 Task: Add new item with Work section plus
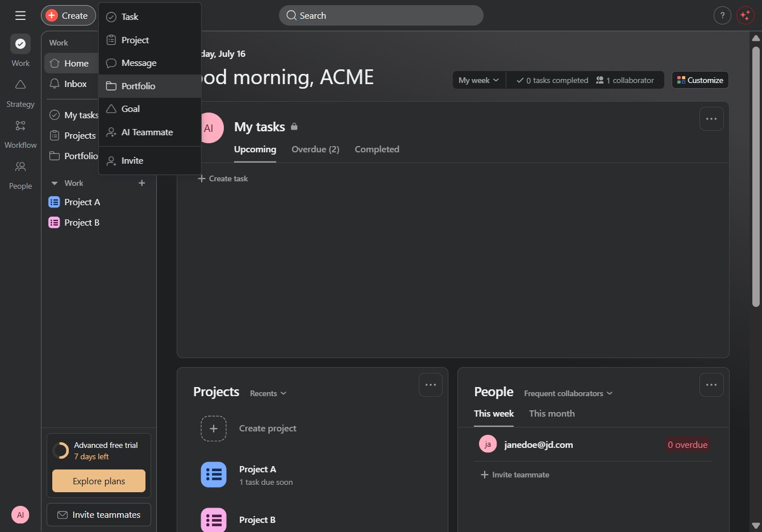coord(142,183)
